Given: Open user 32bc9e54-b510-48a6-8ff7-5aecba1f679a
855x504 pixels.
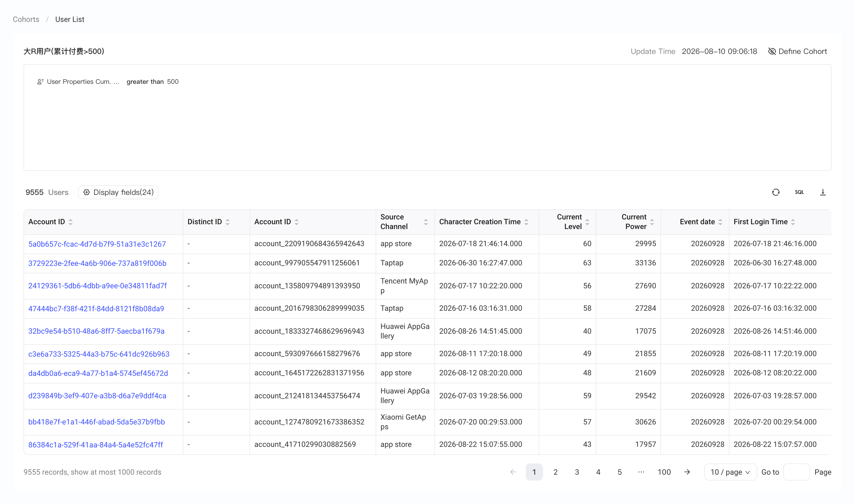Looking at the screenshot, I should coord(96,331).
